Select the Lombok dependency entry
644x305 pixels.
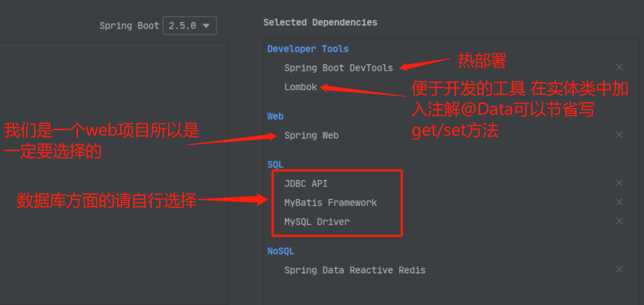pos(300,87)
